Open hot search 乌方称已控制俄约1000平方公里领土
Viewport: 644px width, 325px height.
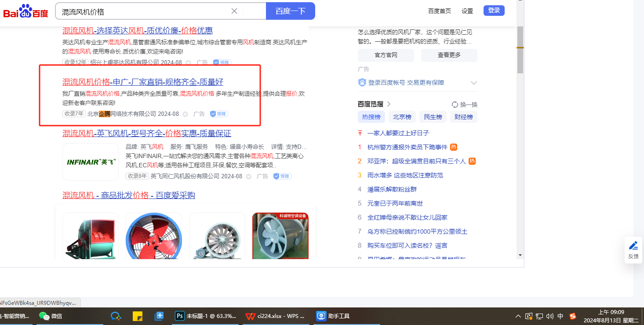click(418, 231)
